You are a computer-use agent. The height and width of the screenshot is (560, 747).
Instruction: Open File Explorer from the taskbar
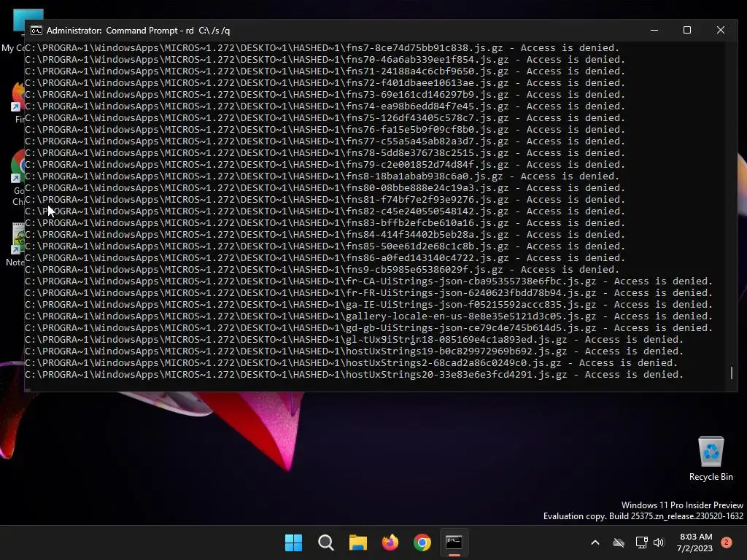pyautogui.click(x=357, y=542)
